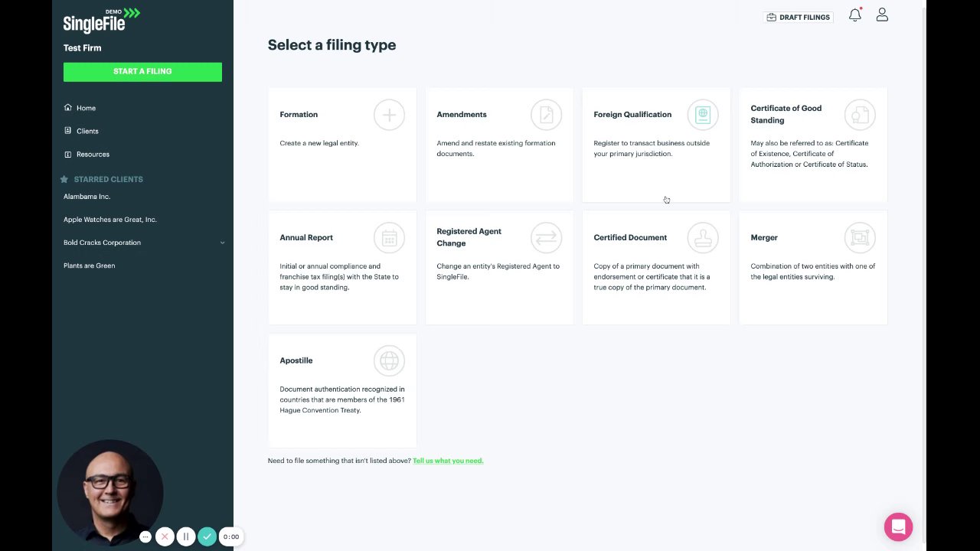Open Clients in the sidebar
The height and width of the screenshot is (551, 980).
click(87, 131)
